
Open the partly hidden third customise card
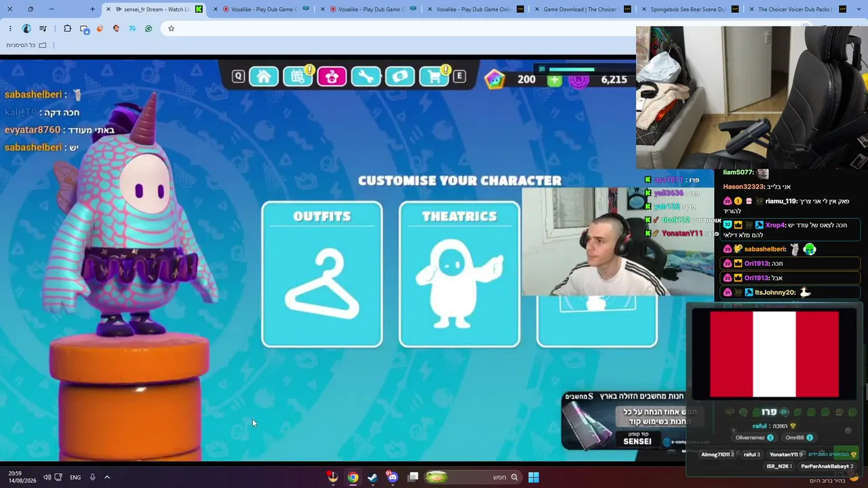click(597, 321)
